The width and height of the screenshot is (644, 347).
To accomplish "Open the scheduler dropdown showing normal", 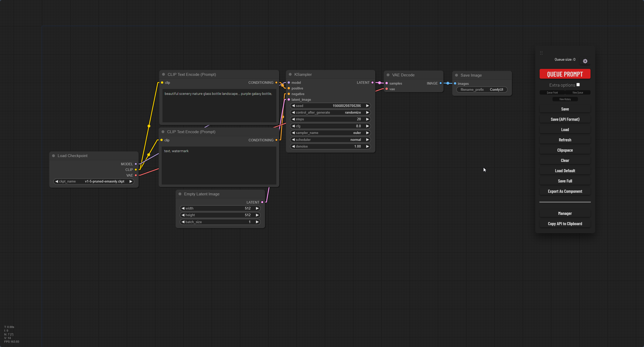I will click(330, 140).
